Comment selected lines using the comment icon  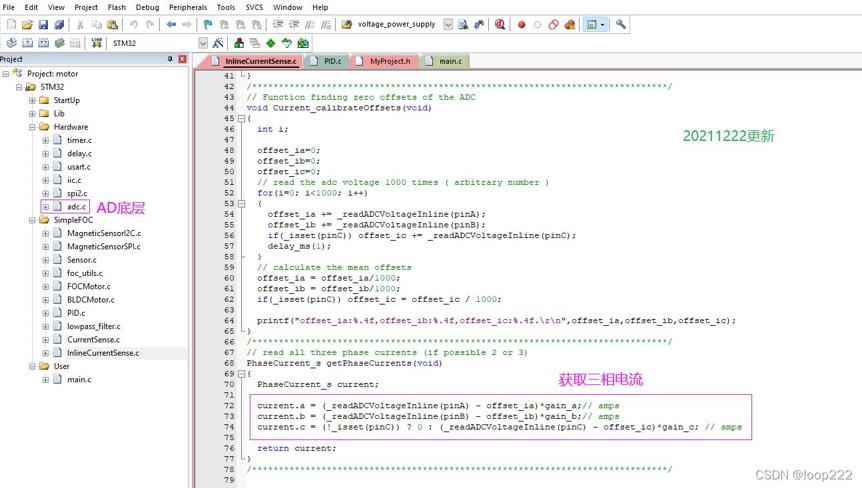pyautogui.click(x=310, y=24)
